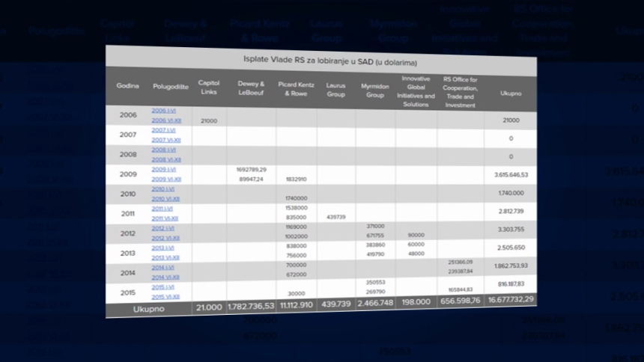The image size is (644, 362).
Task: Select the Myrmidon Group value "671755"
Action: click(x=375, y=236)
